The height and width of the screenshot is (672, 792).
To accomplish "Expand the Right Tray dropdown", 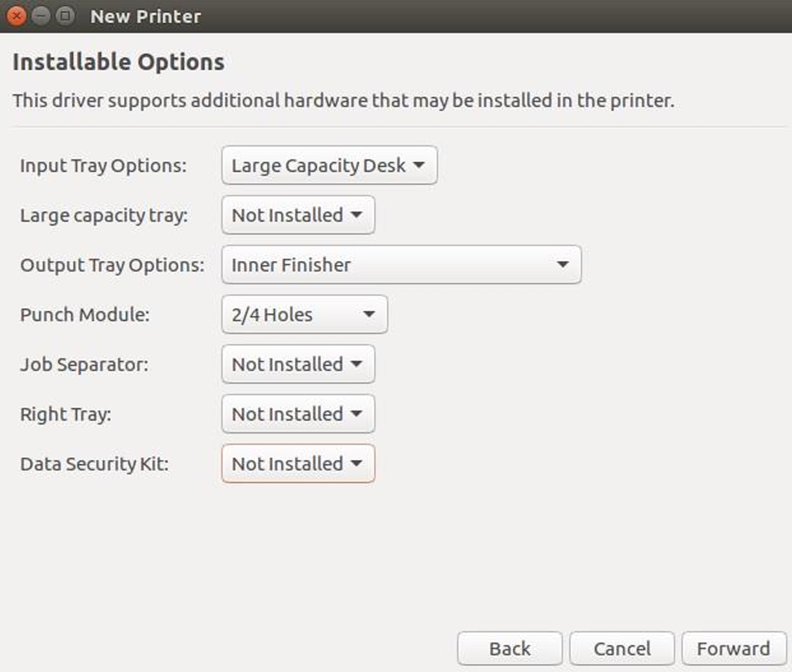I will [x=298, y=414].
